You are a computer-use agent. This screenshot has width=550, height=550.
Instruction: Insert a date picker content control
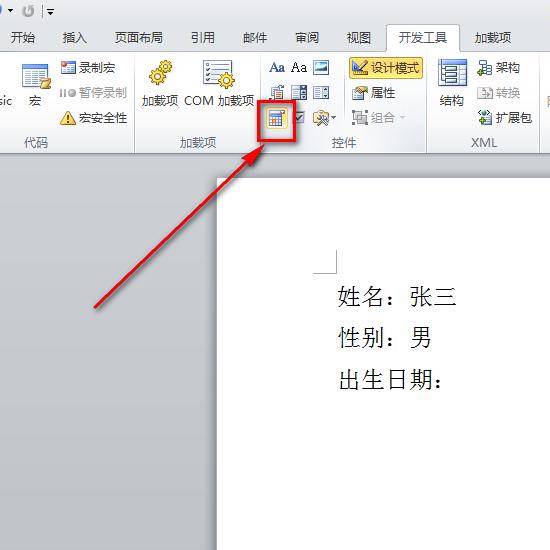[x=277, y=118]
